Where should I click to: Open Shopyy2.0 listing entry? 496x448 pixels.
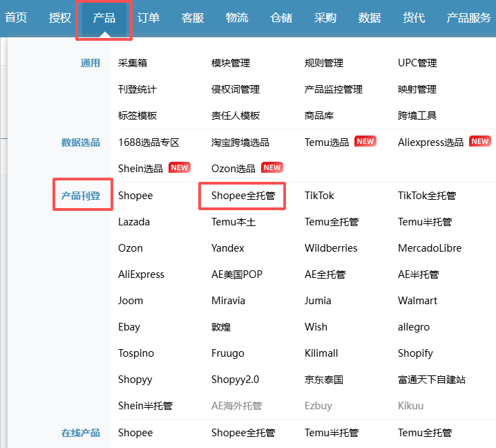point(235,380)
